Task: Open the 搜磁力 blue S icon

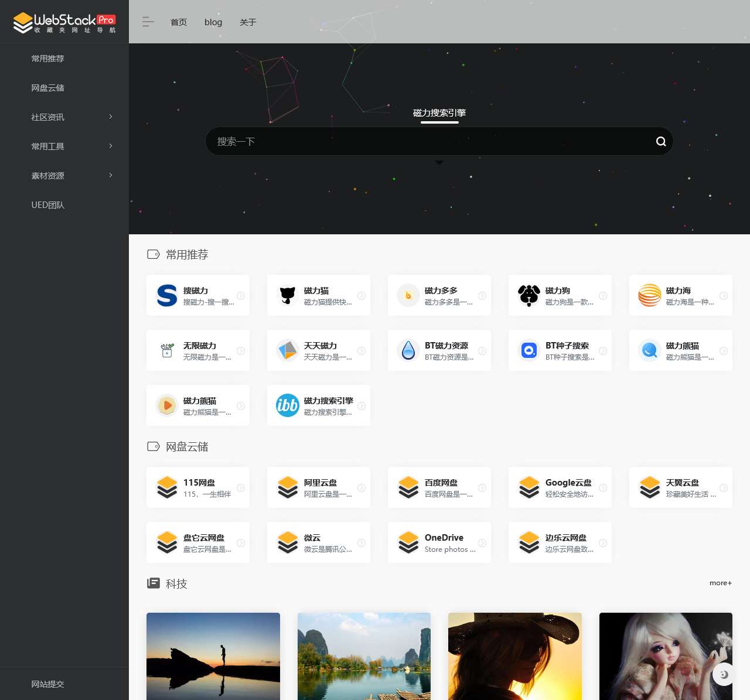Action: tap(167, 295)
